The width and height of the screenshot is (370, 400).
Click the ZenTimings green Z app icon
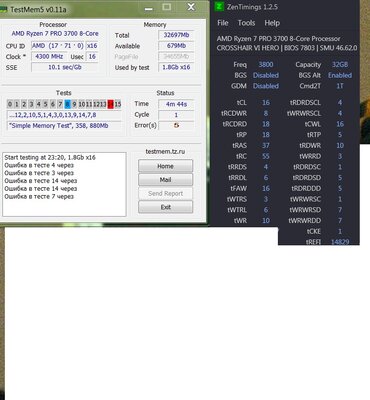[219, 6]
